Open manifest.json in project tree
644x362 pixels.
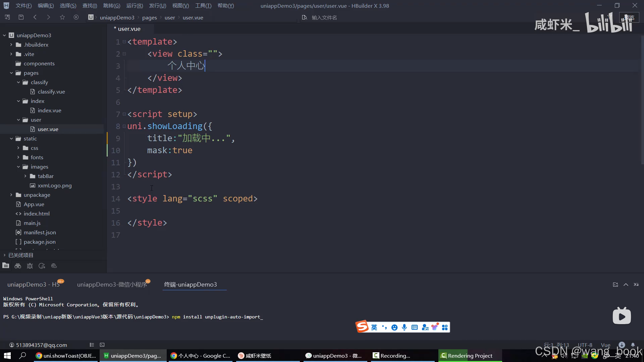pyautogui.click(x=40, y=232)
